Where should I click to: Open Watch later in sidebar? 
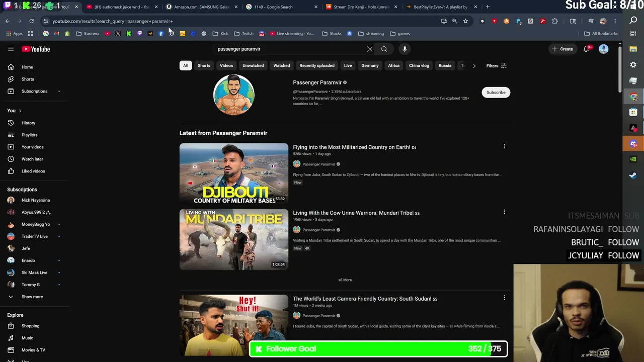coord(32,159)
